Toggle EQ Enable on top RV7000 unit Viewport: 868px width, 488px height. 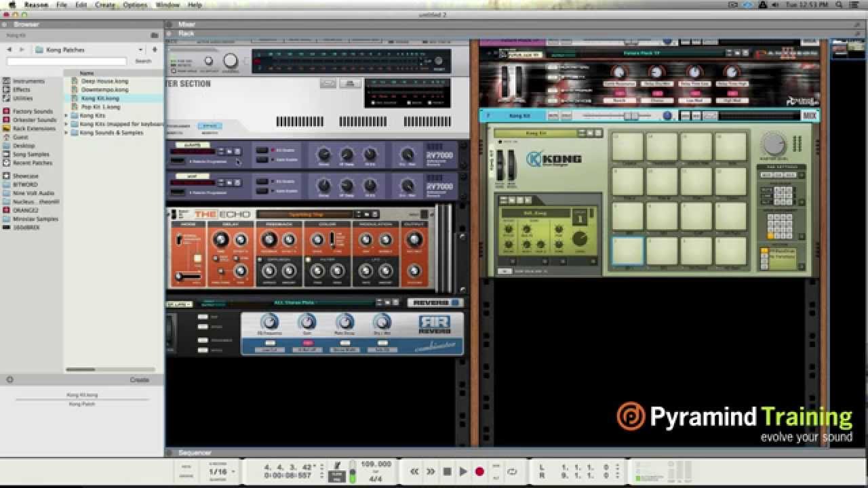[x=261, y=150]
